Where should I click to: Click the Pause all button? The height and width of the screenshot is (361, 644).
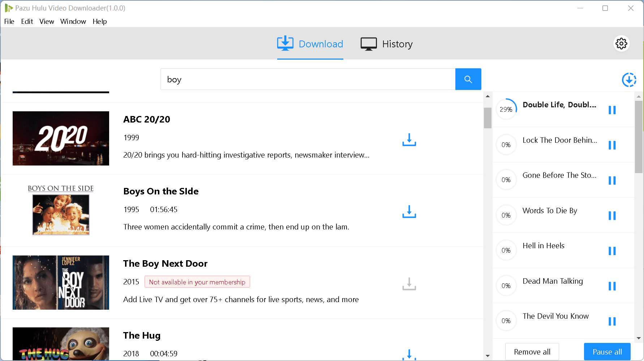pyautogui.click(x=607, y=352)
